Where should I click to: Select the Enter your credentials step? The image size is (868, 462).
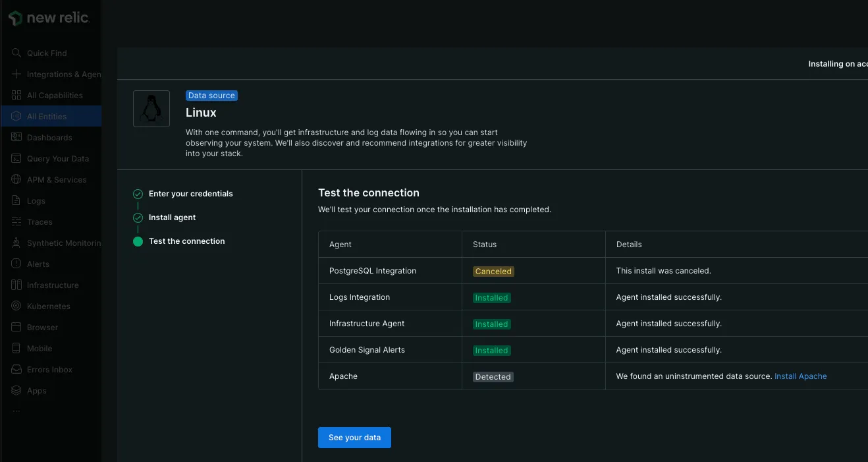click(x=190, y=194)
